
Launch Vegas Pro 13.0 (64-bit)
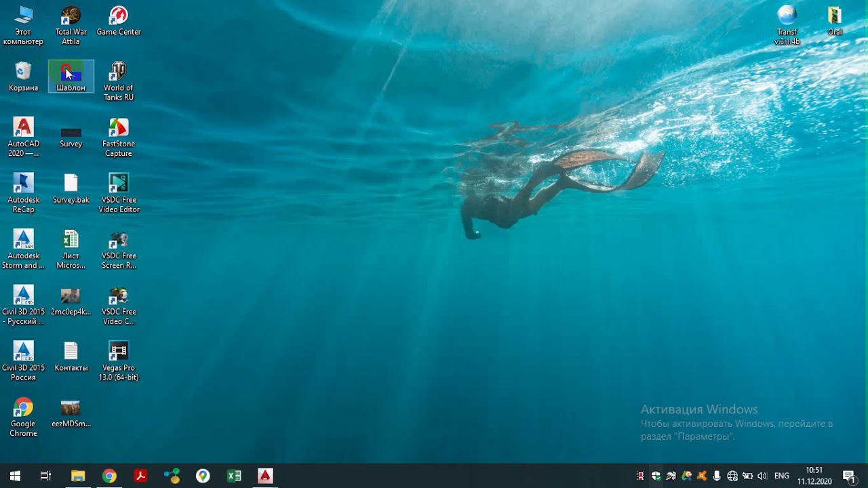point(119,362)
